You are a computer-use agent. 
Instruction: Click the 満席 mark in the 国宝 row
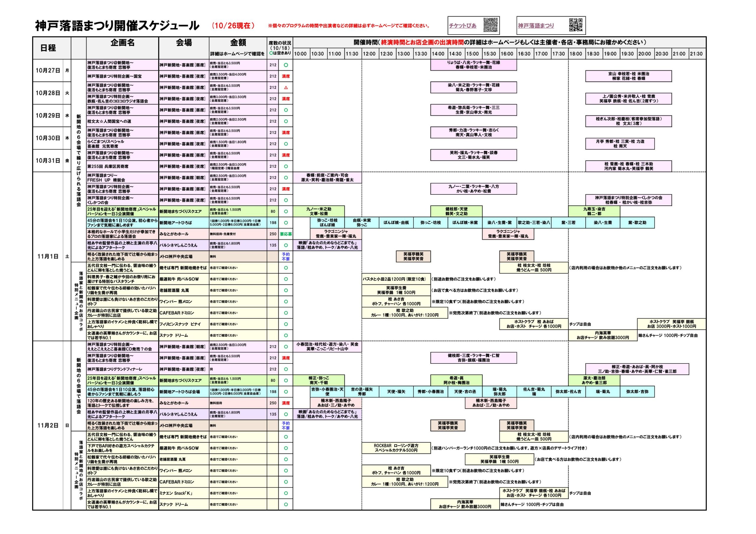coord(286,76)
